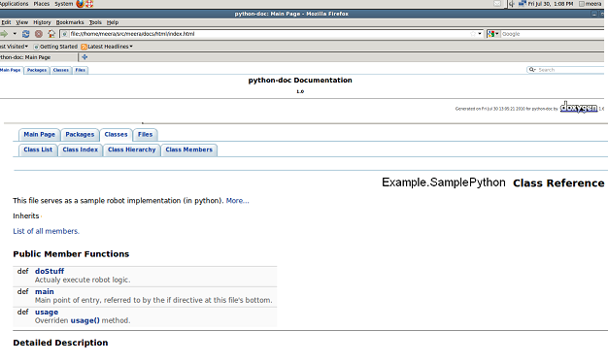Open the Class List sub-tab

(x=38, y=149)
